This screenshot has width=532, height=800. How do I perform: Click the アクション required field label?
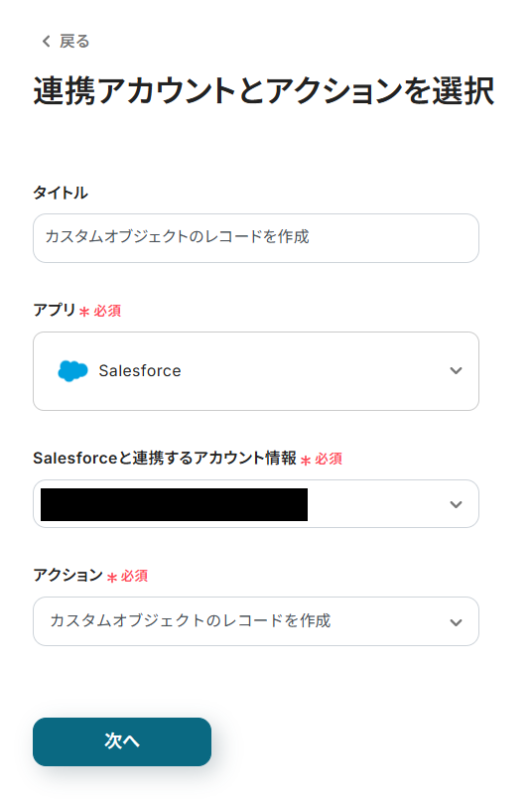click(67, 575)
